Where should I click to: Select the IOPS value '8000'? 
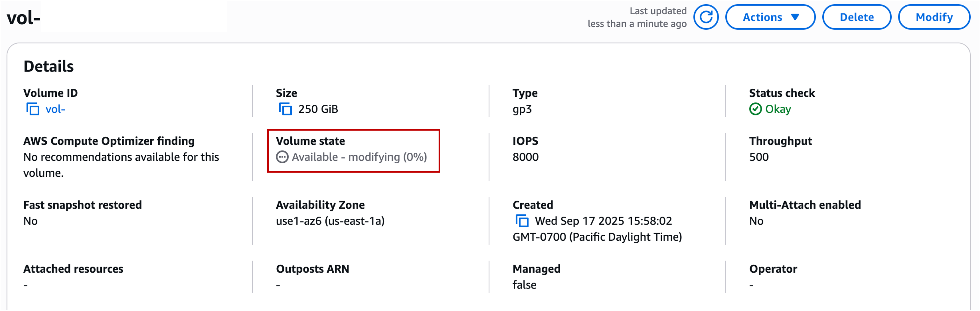click(525, 157)
